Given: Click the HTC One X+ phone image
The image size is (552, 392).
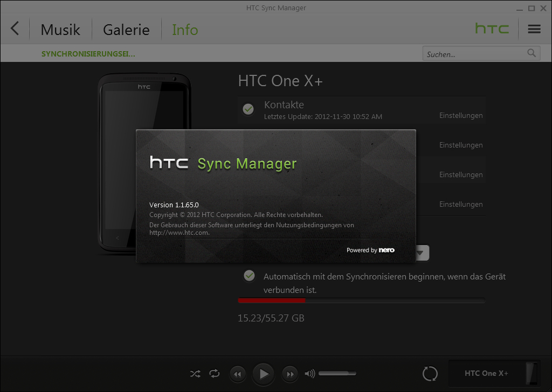Looking at the screenshot, I should click(x=144, y=164).
